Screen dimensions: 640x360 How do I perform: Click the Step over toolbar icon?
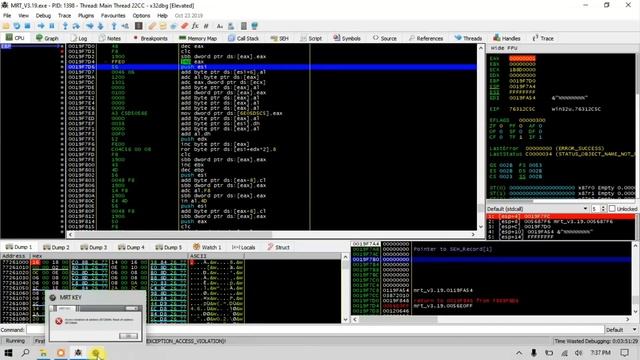[76, 26]
